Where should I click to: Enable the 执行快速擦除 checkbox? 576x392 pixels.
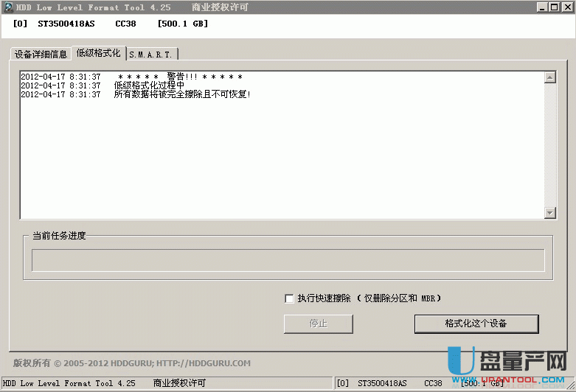pyautogui.click(x=289, y=298)
